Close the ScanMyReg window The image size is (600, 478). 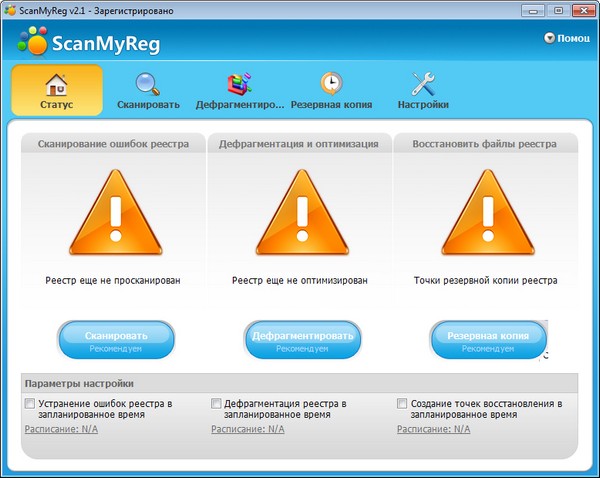(584, 11)
